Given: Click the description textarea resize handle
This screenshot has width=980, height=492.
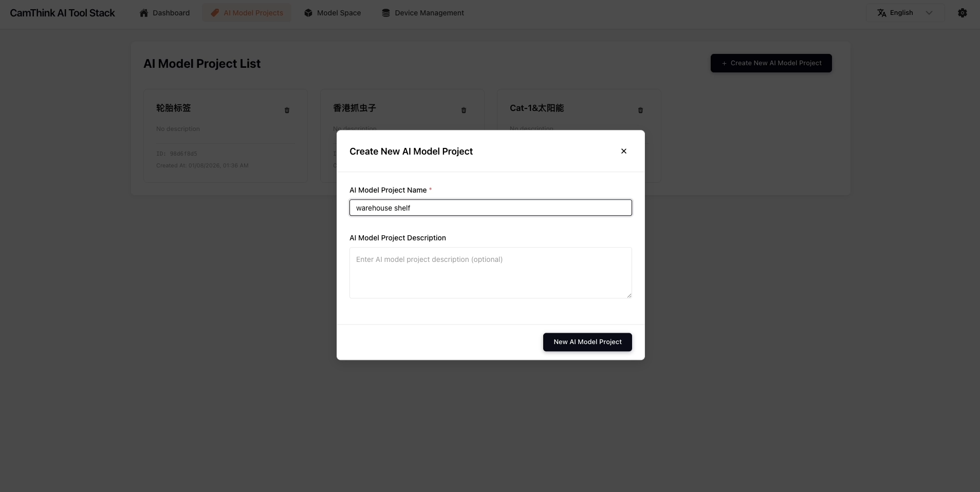Looking at the screenshot, I should 628,295.
